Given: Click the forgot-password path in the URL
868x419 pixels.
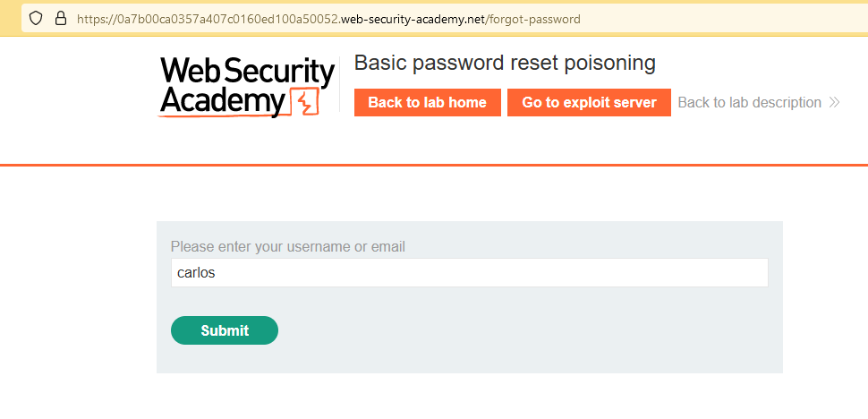Looking at the screenshot, I should [x=534, y=18].
